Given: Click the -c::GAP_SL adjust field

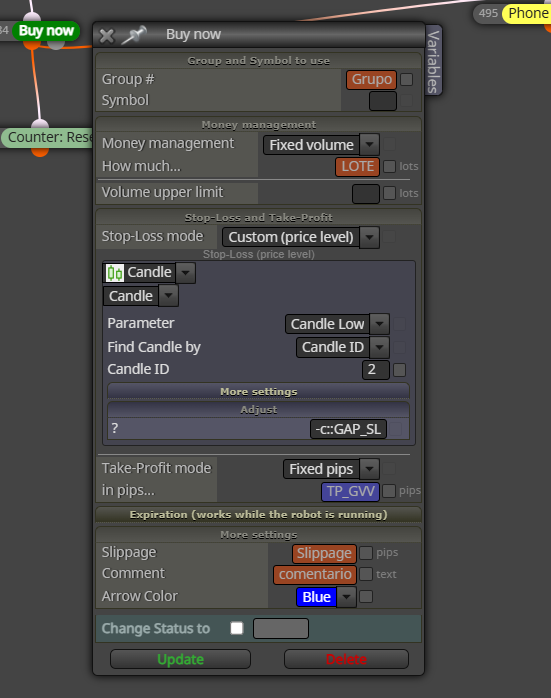Looking at the screenshot, I should pyautogui.click(x=348, y=429).
